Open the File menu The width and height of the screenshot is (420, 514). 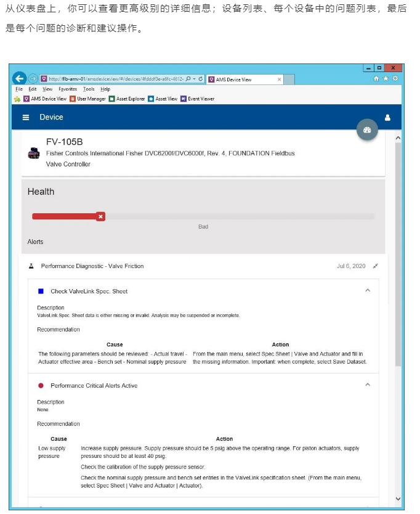click(19, 89)
